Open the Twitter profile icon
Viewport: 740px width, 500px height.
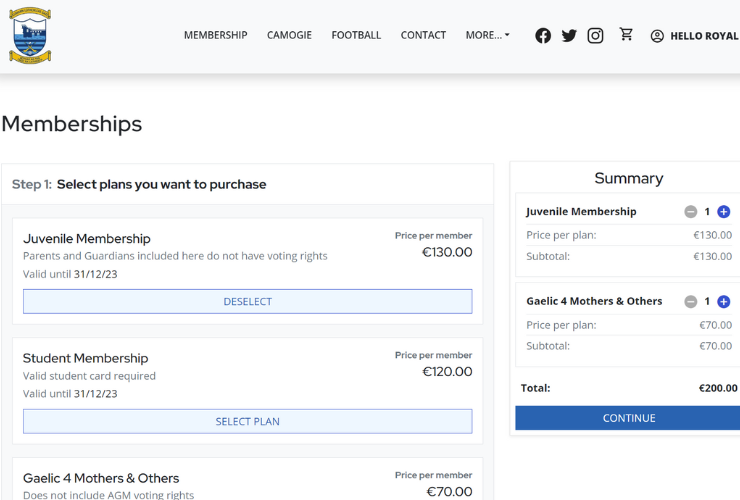(569, 35)
